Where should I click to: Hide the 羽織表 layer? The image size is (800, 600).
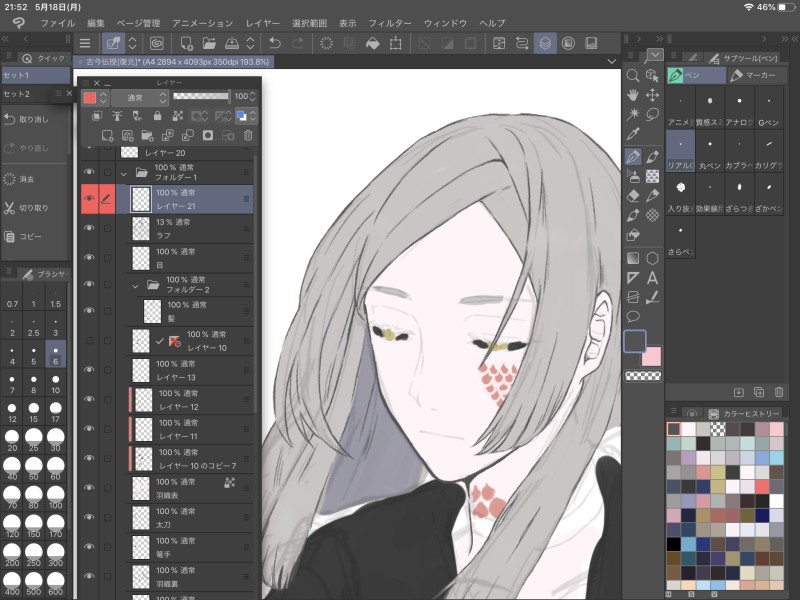pos(89,488)
